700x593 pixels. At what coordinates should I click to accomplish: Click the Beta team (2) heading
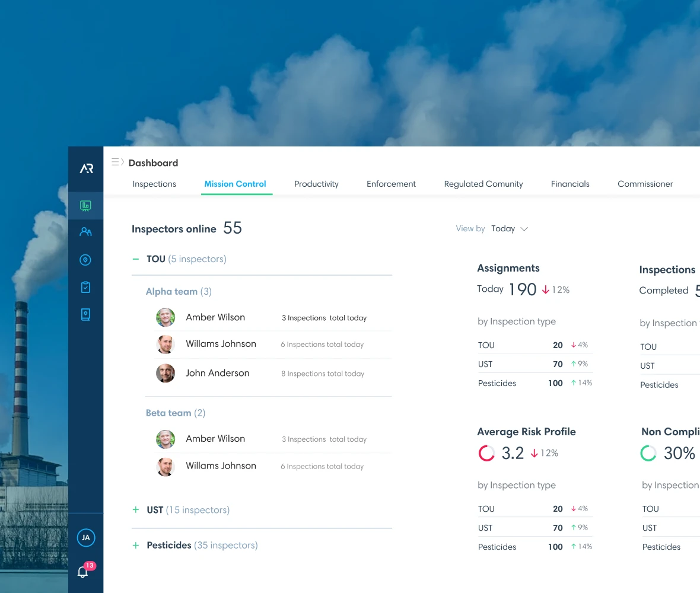click(x=176, y=413)
